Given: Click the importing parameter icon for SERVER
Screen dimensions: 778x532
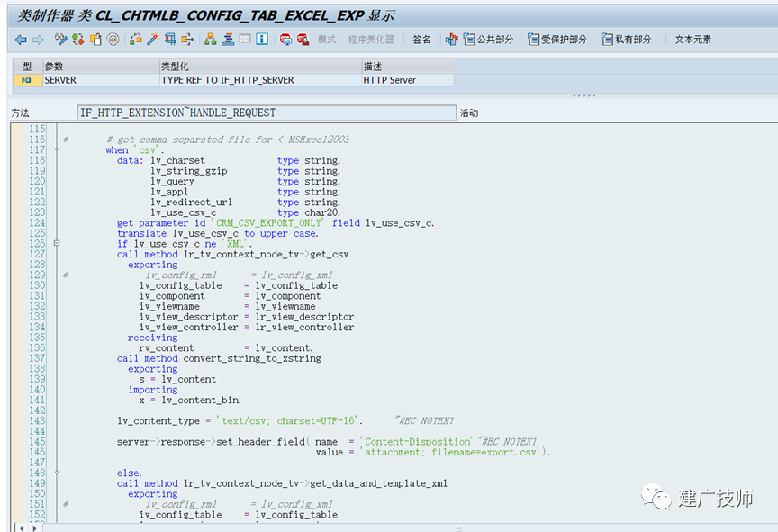Looking at the screenshot, I should 27,80.
